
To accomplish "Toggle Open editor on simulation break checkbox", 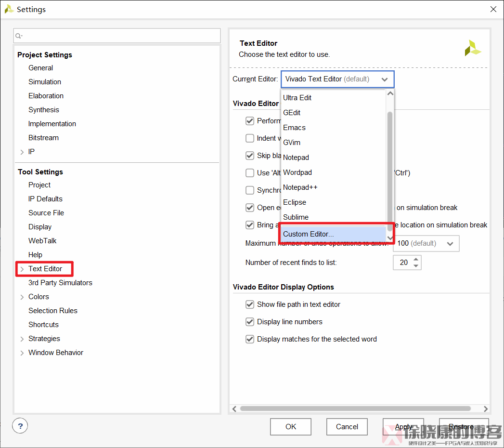I will [x=250, y=208].
